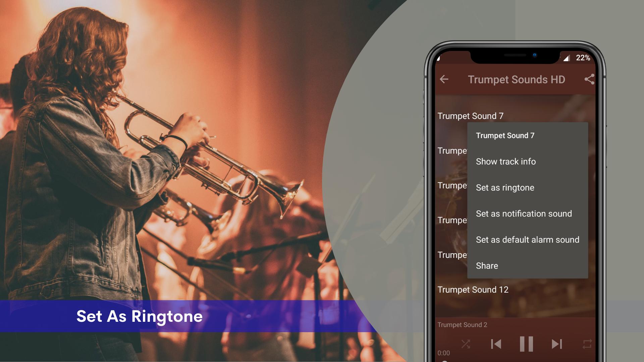644x362 pixels.
Task: Click Trumpet Sound 12 to select track
Action: 472,290
